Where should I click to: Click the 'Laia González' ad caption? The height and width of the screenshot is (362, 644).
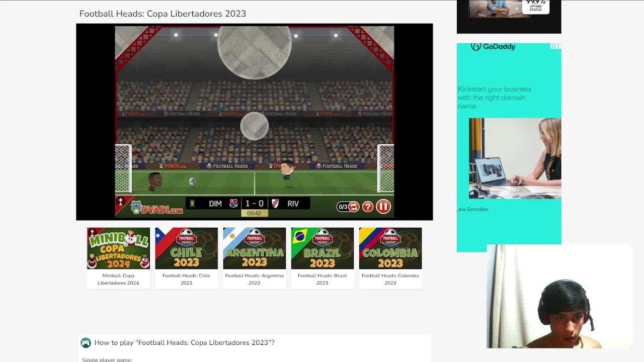472,209
